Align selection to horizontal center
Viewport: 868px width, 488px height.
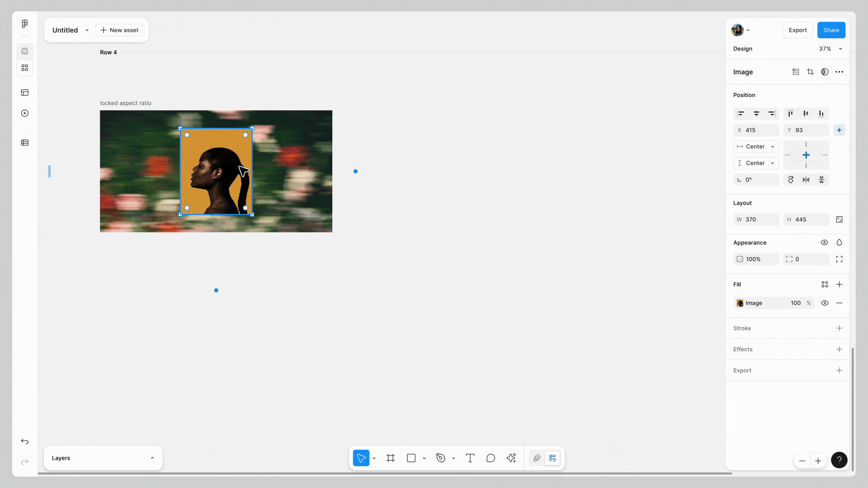[x=756, y=113]
